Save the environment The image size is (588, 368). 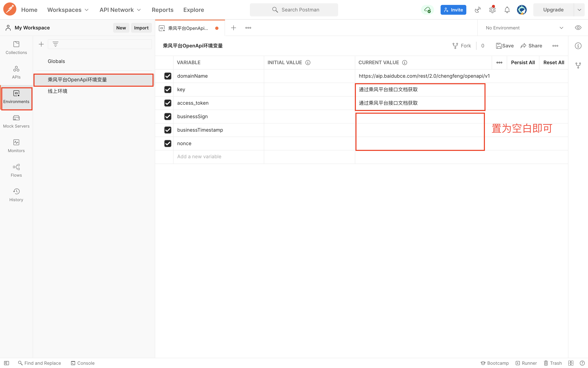(x=505, y=46)
